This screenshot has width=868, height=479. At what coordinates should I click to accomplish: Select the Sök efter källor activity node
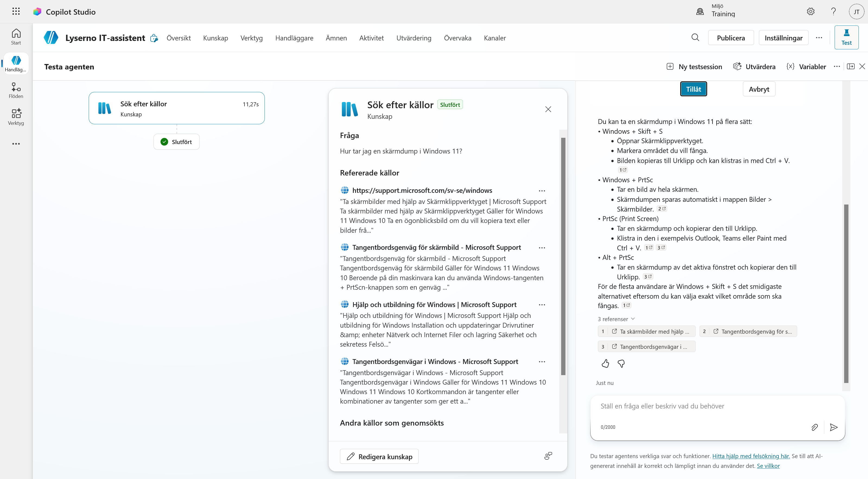tap(177, 108)
